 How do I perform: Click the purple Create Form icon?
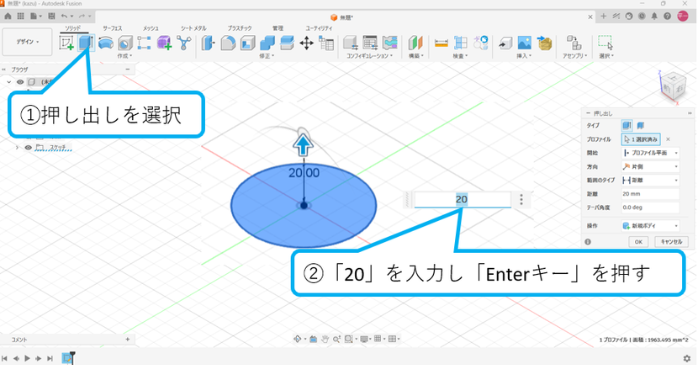pyautogui.click(x=164, y=43)
